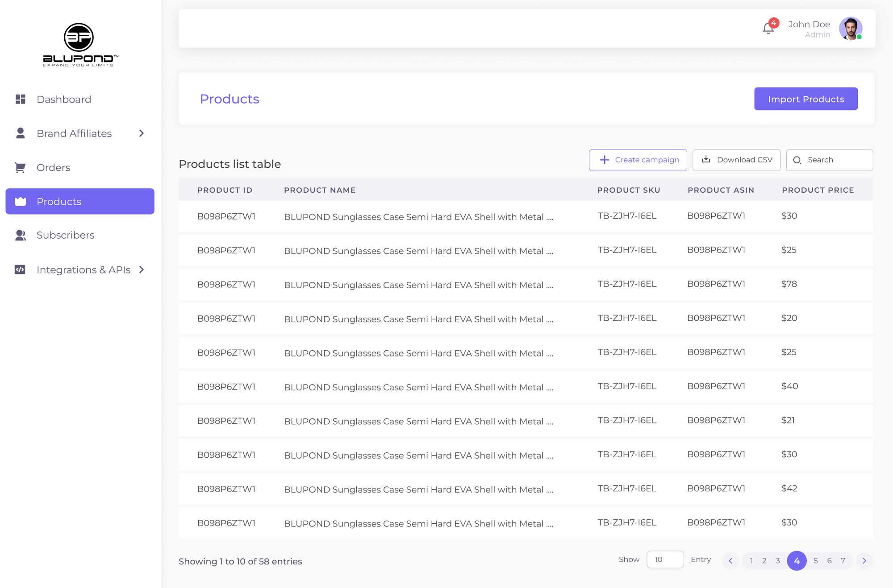Click the Subscribers people icon
This screenshot has width=893, height=588.
(21, 235)
